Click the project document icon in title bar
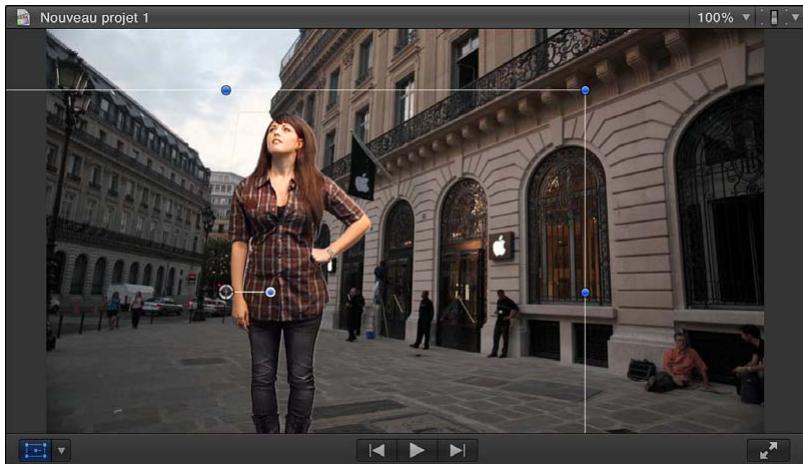 [23, 17]
